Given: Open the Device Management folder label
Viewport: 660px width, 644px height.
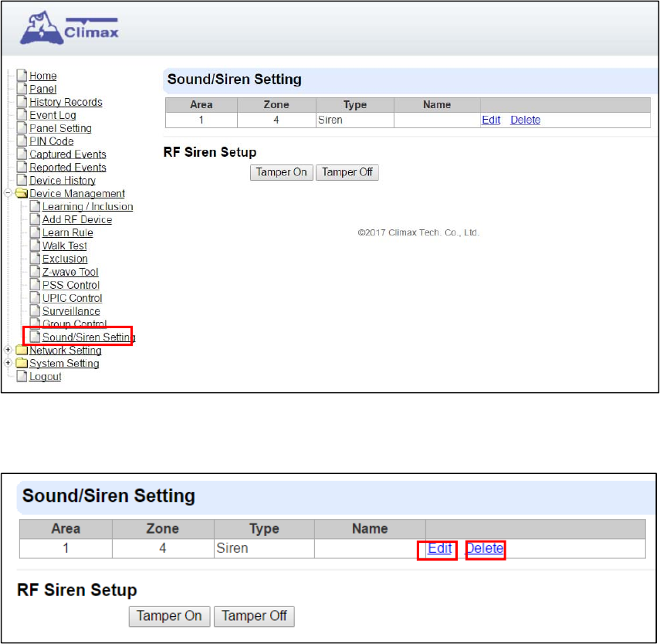Looking at the screenshot, I should click(x=77, y=193).
